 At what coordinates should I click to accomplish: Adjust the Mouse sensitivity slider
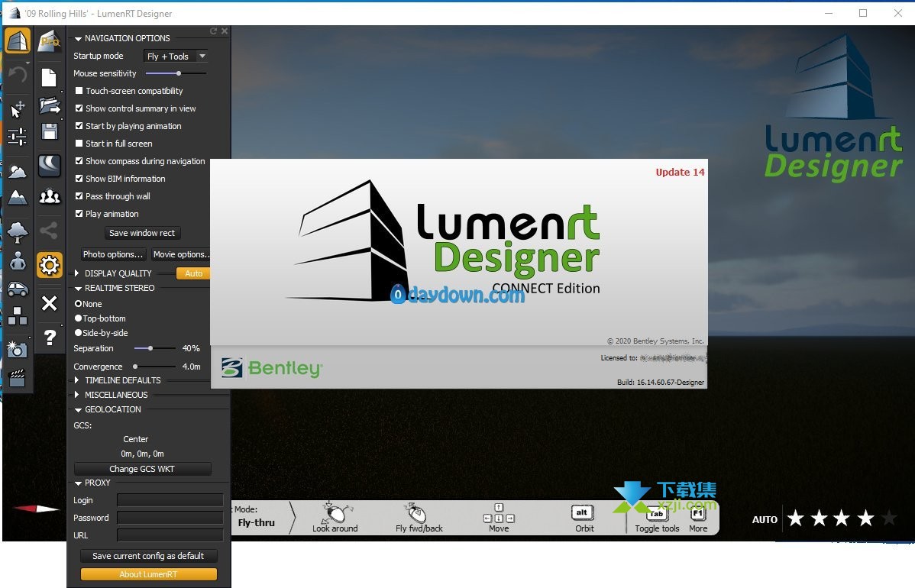(179, 73)
